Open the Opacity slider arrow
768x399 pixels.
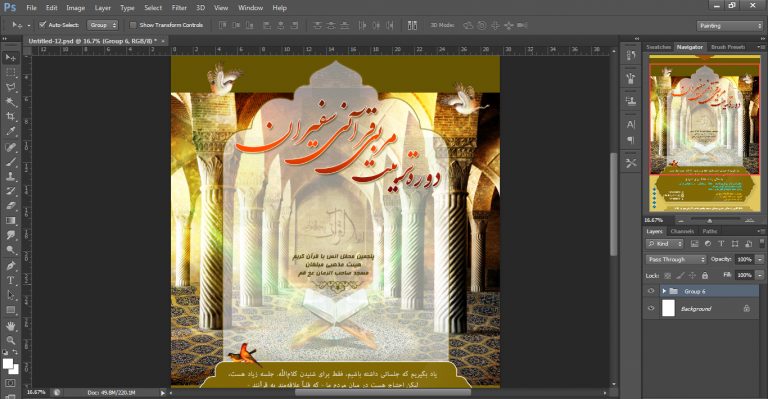coord(760,259)
